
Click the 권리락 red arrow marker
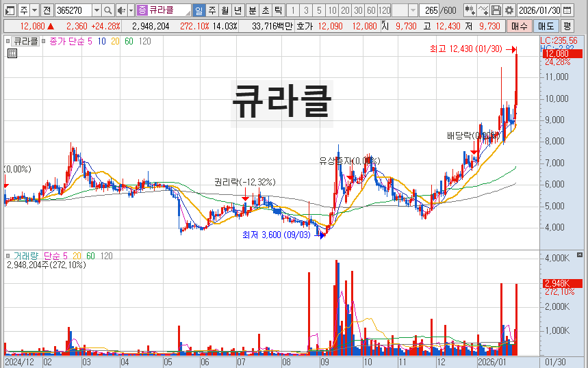[245, 198]
